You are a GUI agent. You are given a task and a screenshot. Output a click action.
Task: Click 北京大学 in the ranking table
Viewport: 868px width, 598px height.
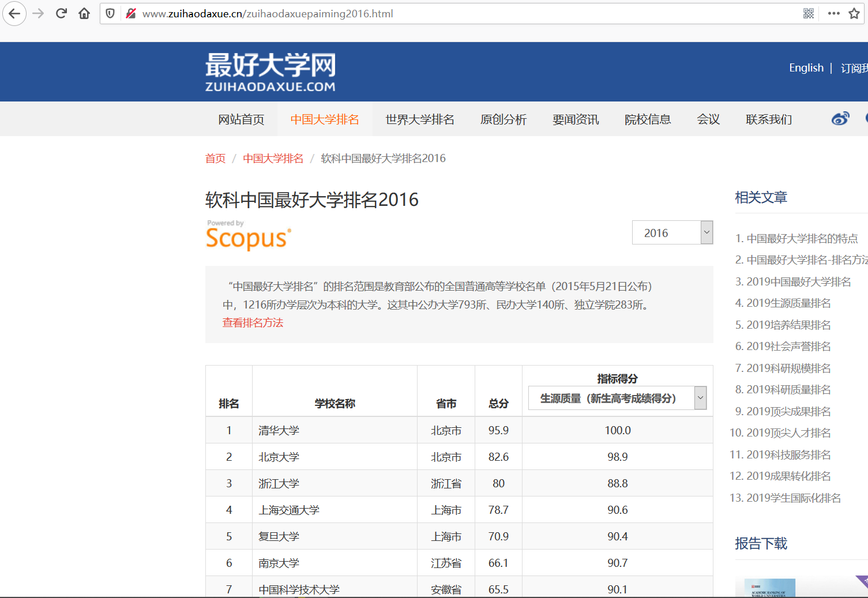tap(279, 457)
